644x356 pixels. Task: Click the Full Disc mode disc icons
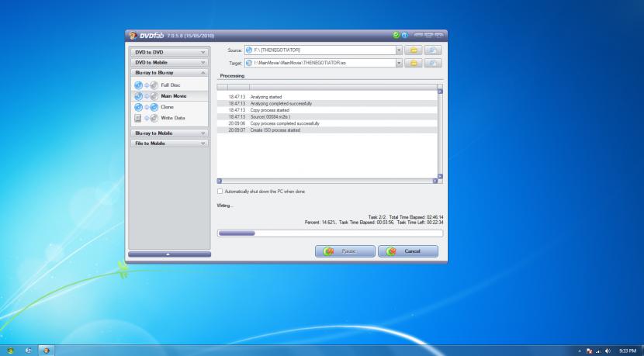[146, 85]
